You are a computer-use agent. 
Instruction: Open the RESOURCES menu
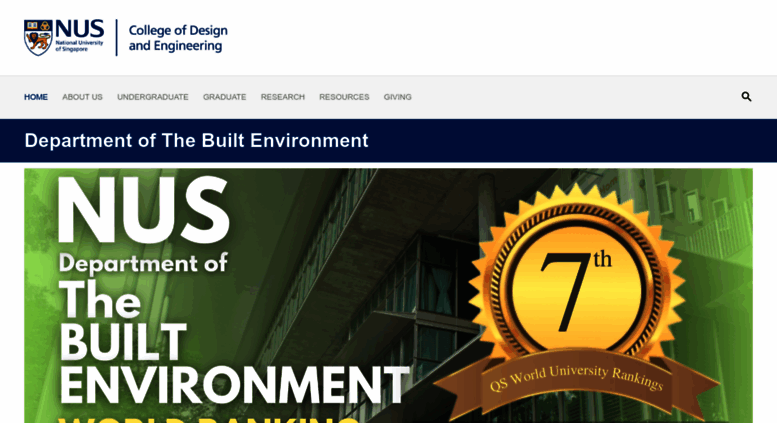click(x=344, y=97)
